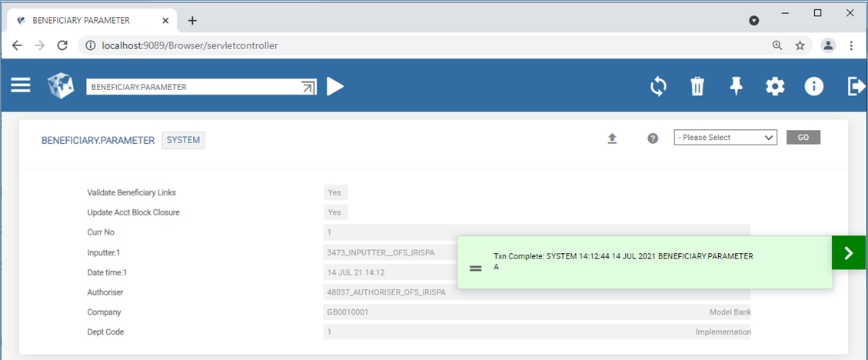
Task: Open a new browser tab
Action: click(192, 20)
